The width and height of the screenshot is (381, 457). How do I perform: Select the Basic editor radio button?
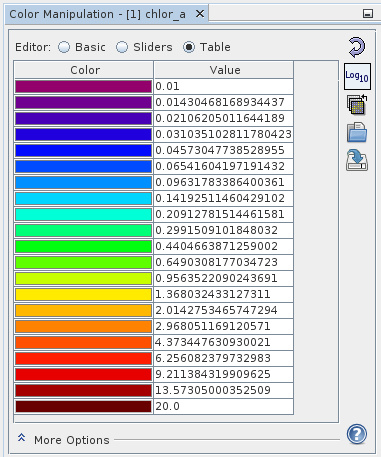click(x=82, y=47)
